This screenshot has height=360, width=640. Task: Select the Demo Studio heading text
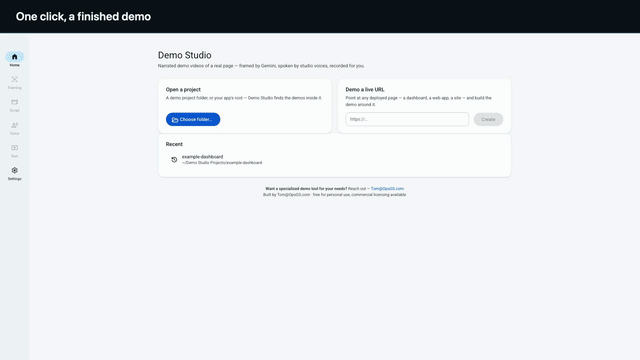(184, 55)
